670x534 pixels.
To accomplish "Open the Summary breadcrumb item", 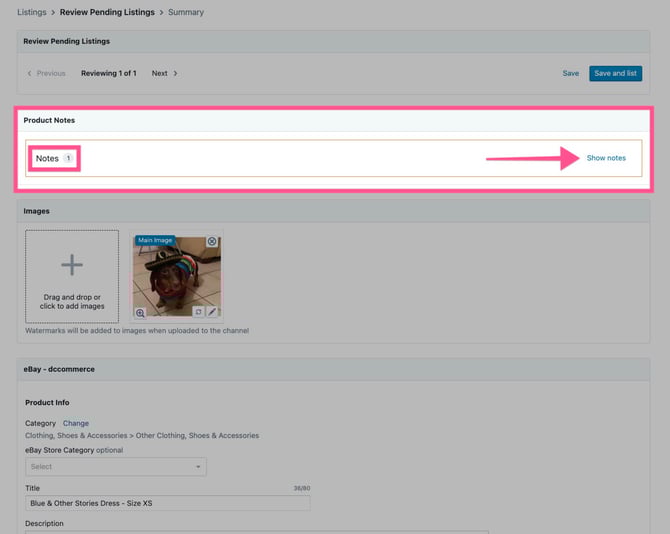I will (x=186, y=12).
